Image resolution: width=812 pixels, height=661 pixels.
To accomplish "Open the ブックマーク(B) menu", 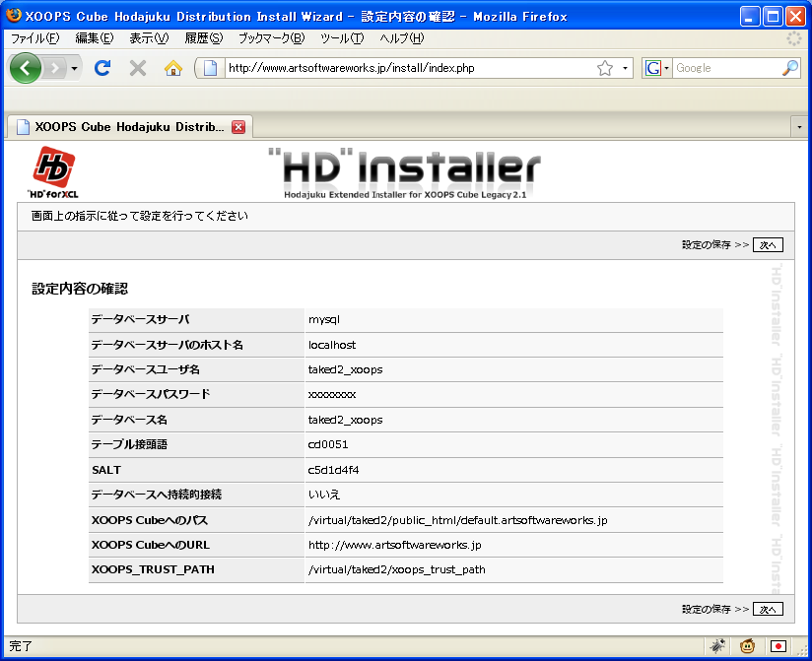I will pos(271,37).
